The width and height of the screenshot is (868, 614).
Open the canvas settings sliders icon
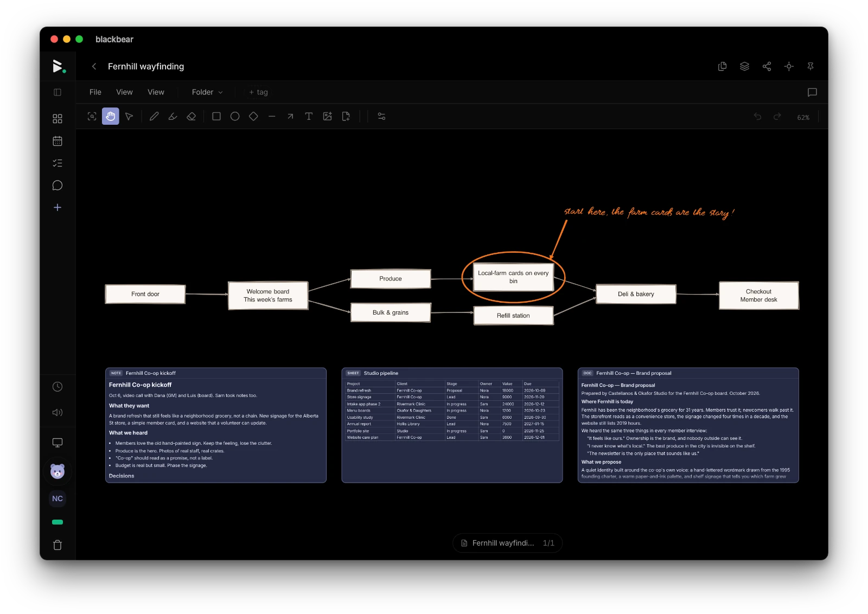point(381,116)
